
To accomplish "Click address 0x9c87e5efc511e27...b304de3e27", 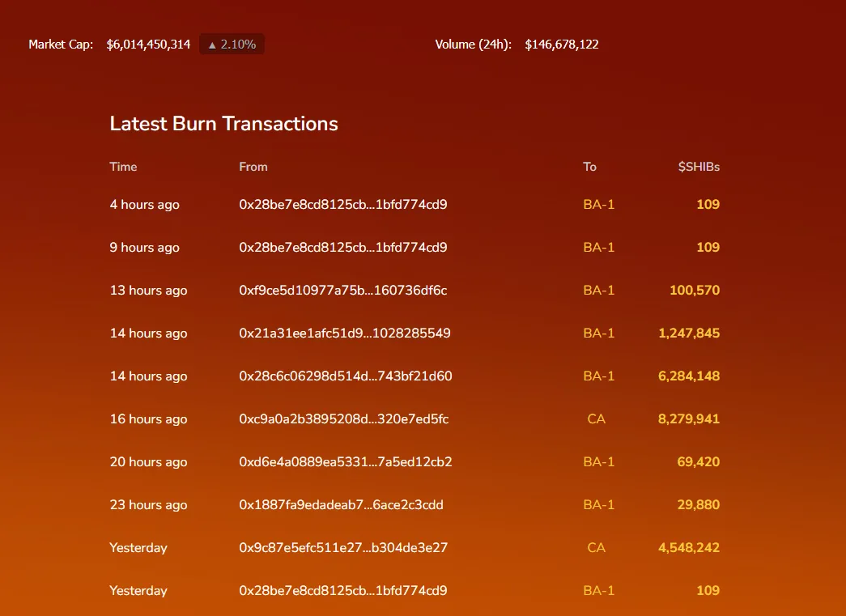I will (x=342, y=548).
